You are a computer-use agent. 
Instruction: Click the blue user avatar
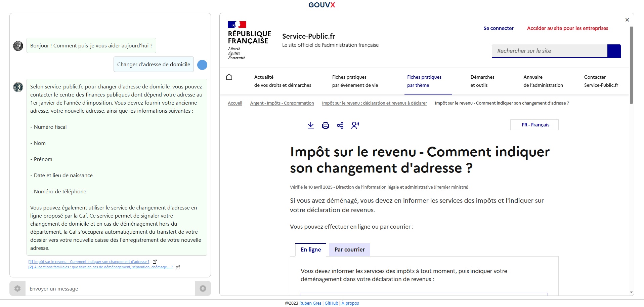[x=202, y=65]
